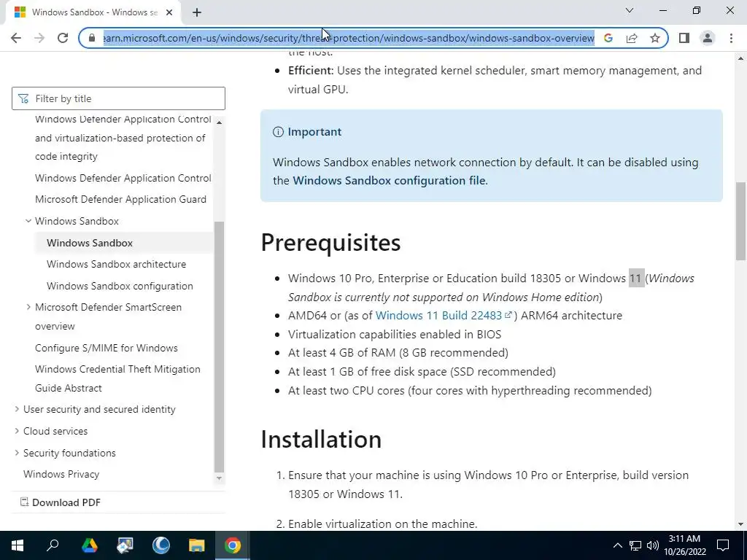
Task: Open taskbar search magnifier
Action: [x=53, y=545]
